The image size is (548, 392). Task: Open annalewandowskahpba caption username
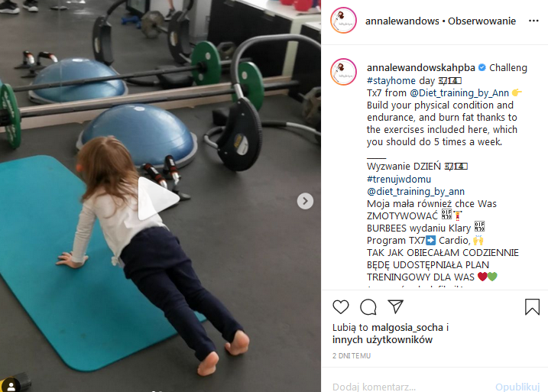pyautogui.click(x=421, y=68)
